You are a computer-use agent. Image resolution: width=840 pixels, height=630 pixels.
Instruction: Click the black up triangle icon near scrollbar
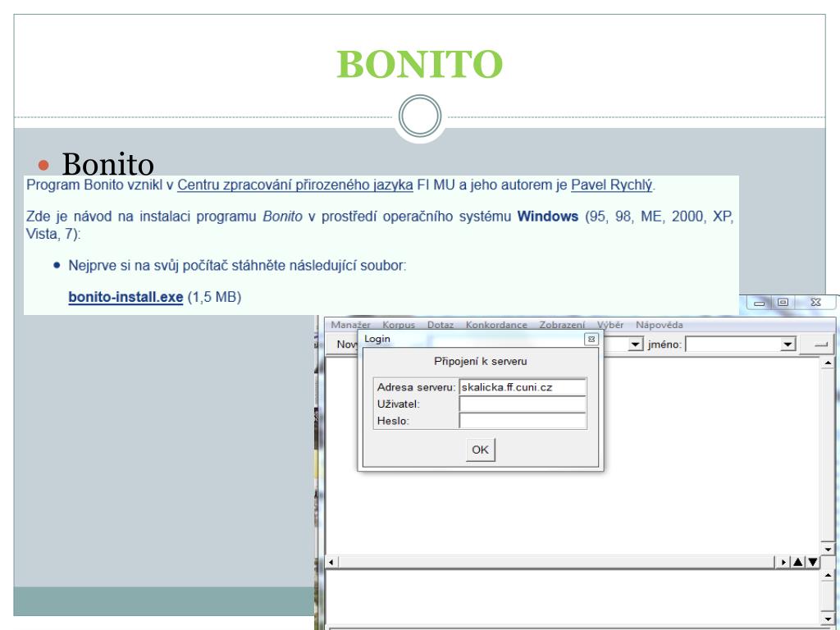[x=800, y=562]
